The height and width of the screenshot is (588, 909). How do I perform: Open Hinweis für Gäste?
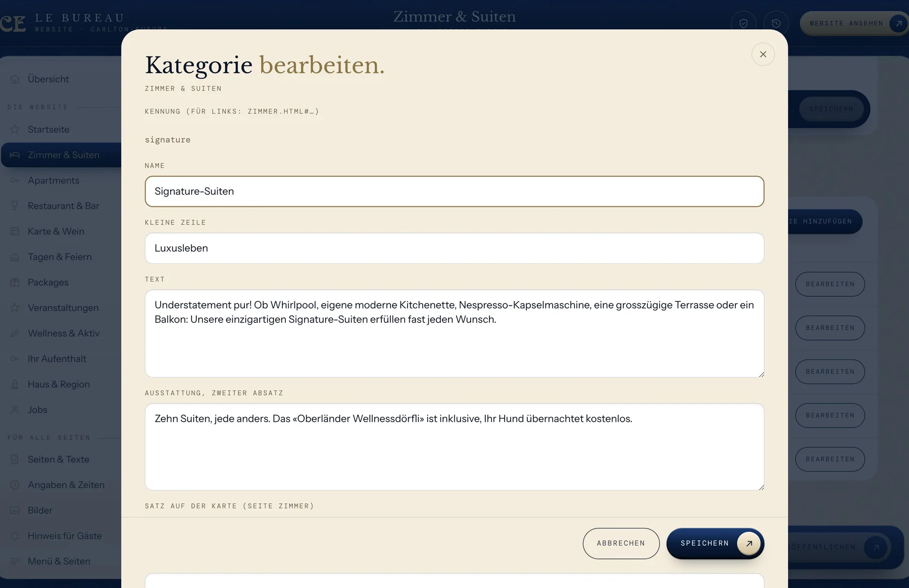tap(61, 536)
